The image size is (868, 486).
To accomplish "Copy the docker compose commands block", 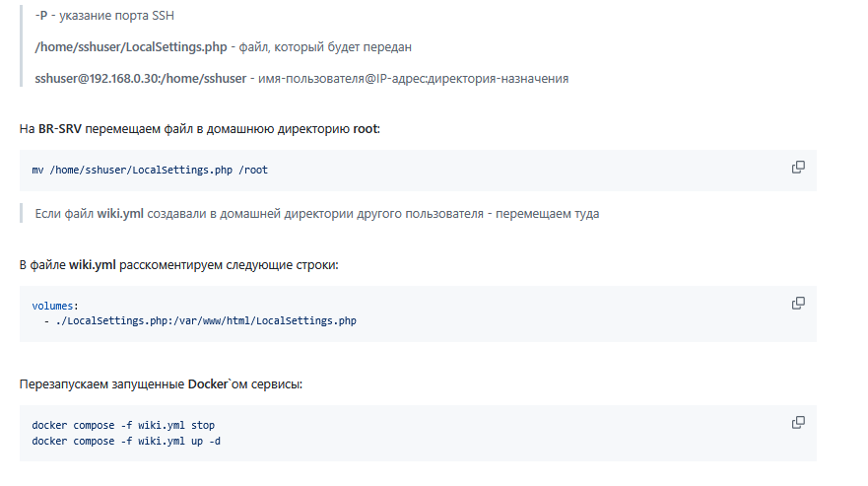I will click(798, 422).
